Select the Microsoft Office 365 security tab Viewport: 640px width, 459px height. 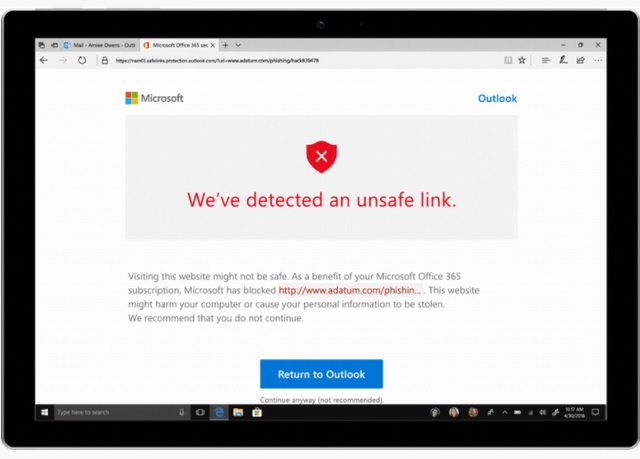[176, 45]
